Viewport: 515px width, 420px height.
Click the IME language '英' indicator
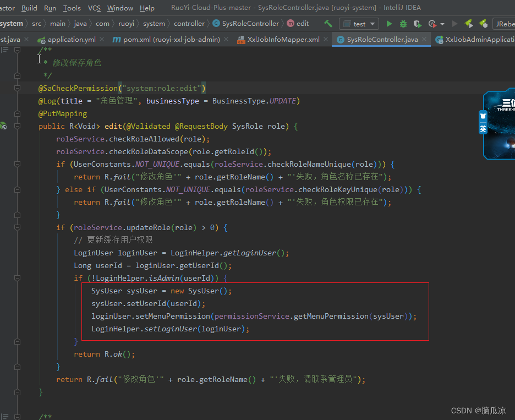pyautogui.click(x=483, y=128)
